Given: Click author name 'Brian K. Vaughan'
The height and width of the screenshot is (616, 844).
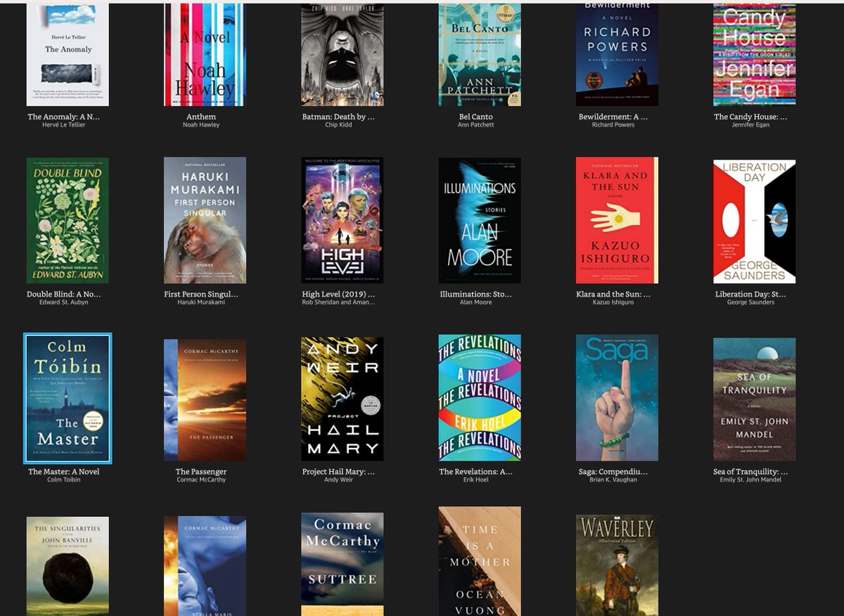Looking at the screenshot, I should [x=613, y=480].
